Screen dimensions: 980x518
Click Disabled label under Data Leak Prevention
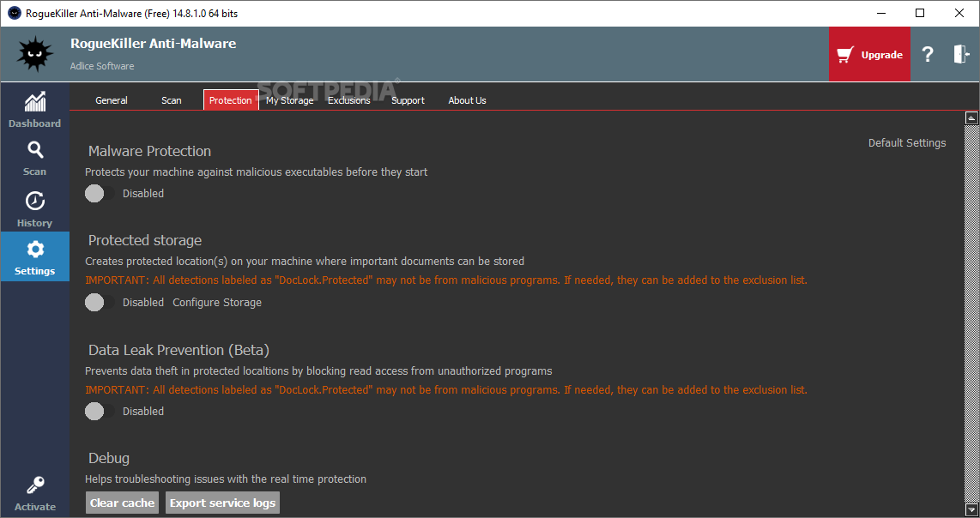coord(143,411)
